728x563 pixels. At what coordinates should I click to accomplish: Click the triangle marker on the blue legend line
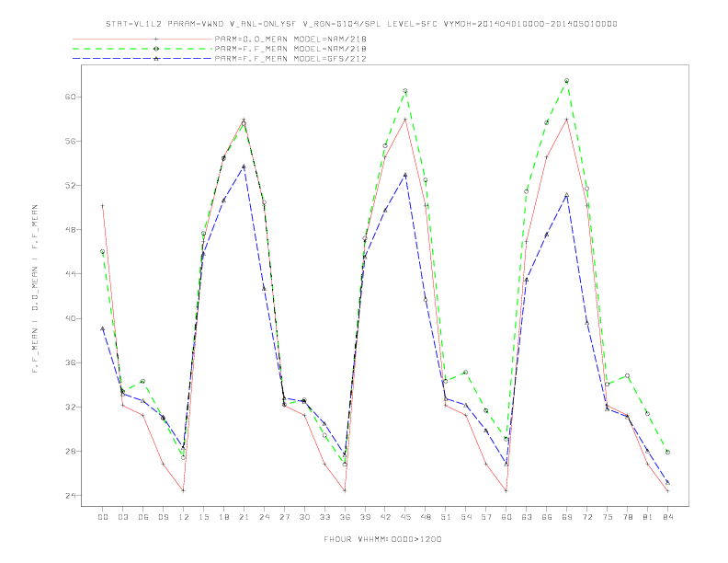tap(156, 59)
